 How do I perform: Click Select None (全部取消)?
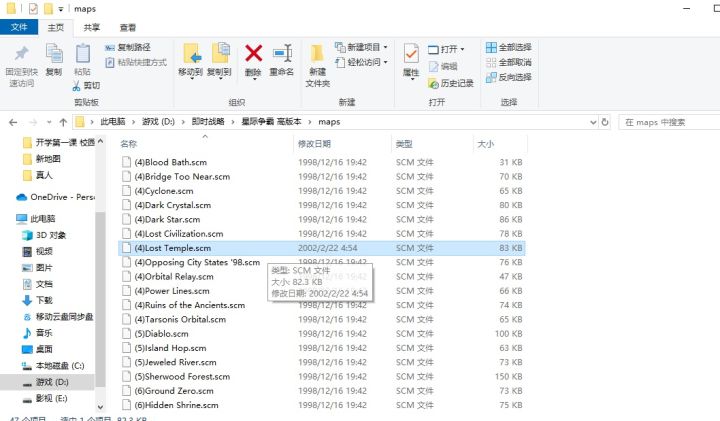click(509, 62)
